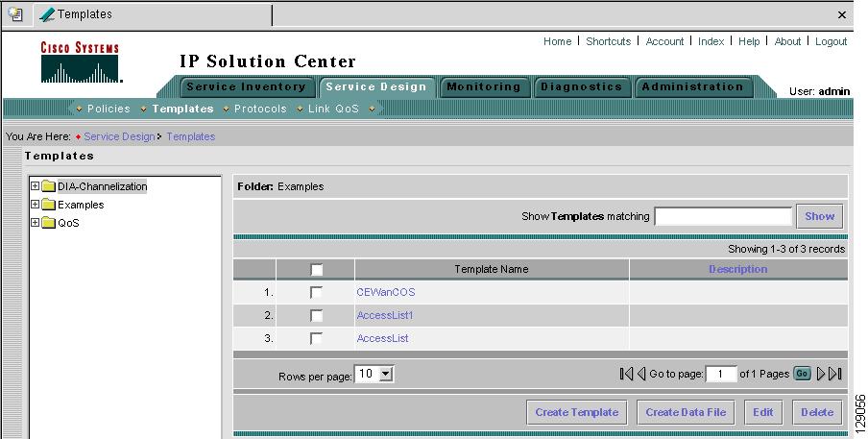Click the Cisco Systems logo
The height and width of the screenshot is (439, 868).
[x=81, y=62]
